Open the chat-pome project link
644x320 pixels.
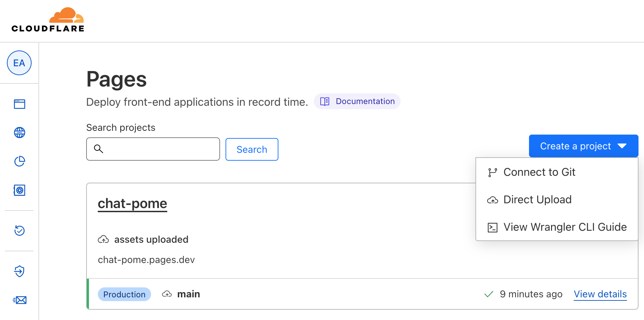point(133,204)
